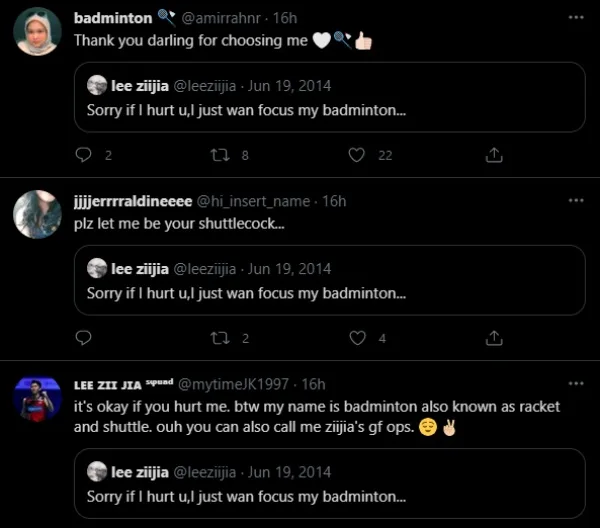
Task: Share amirrahnr's tweet via share icon
Action: pyautogui.click(x=493, y=155)
